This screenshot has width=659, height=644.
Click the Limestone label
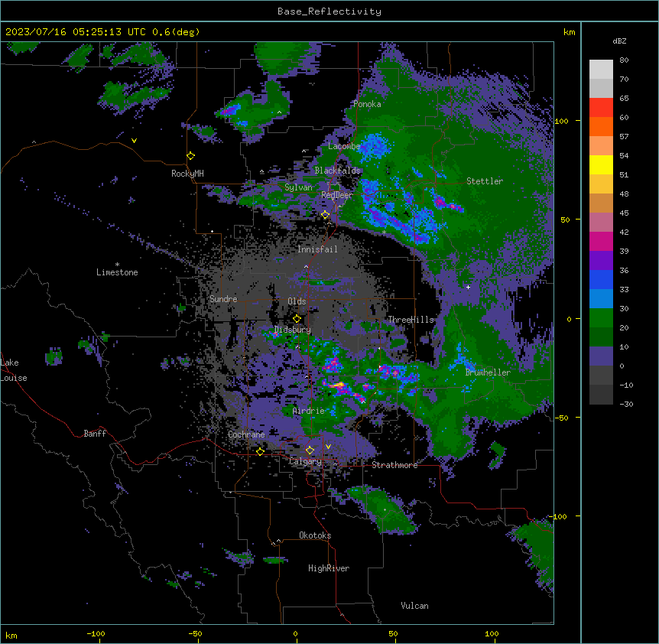(117, 272)
